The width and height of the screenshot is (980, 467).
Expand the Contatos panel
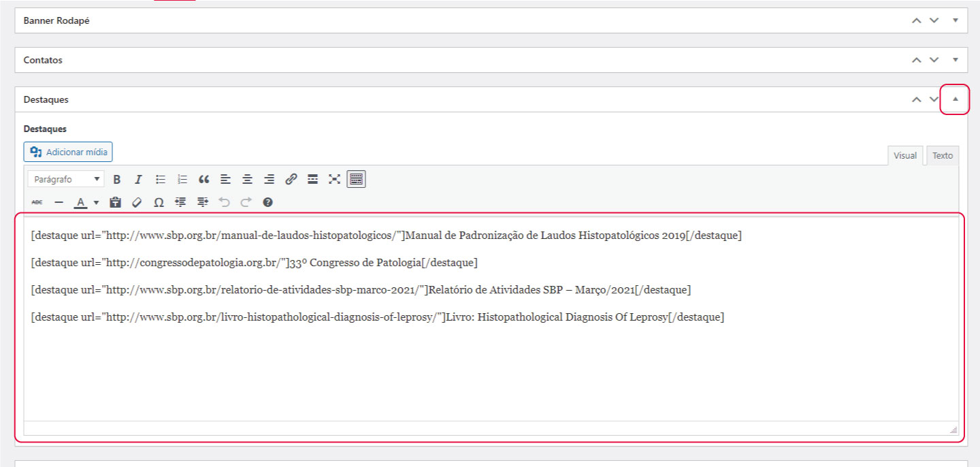[955, 60]
